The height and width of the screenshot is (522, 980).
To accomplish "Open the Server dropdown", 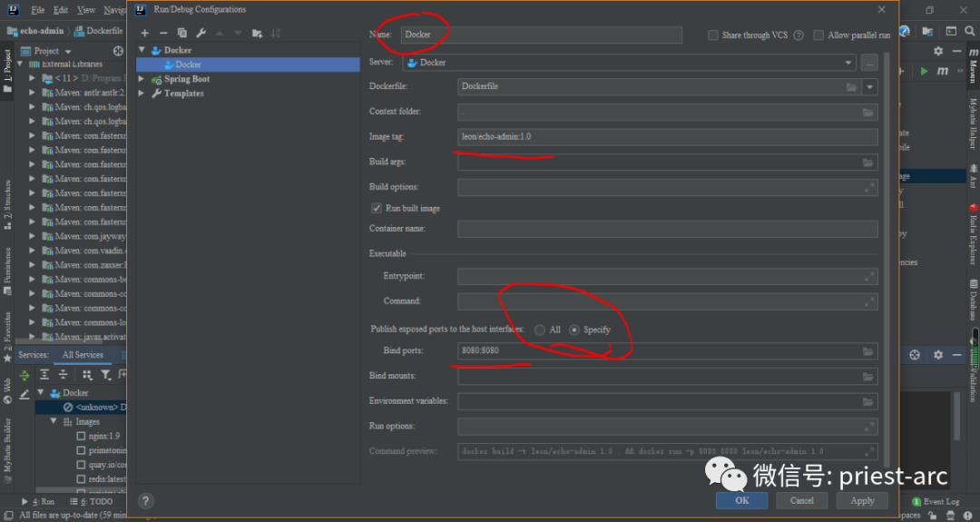I will pyautogui.click(x=630, y=63).
